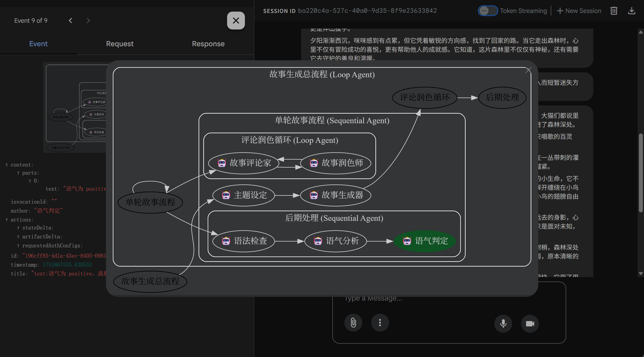
Task: Click the timestamp value 1753867535.630553
Action: [67, 265]
